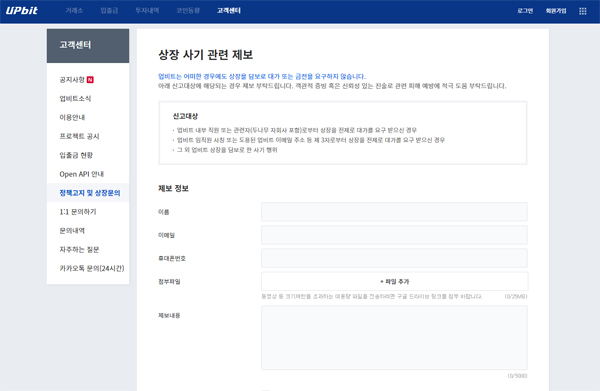The image size is (600, 391).
Task: Click the blue 업비트는 어떠한 경우에도 notice text
Action: coord(262,76)
